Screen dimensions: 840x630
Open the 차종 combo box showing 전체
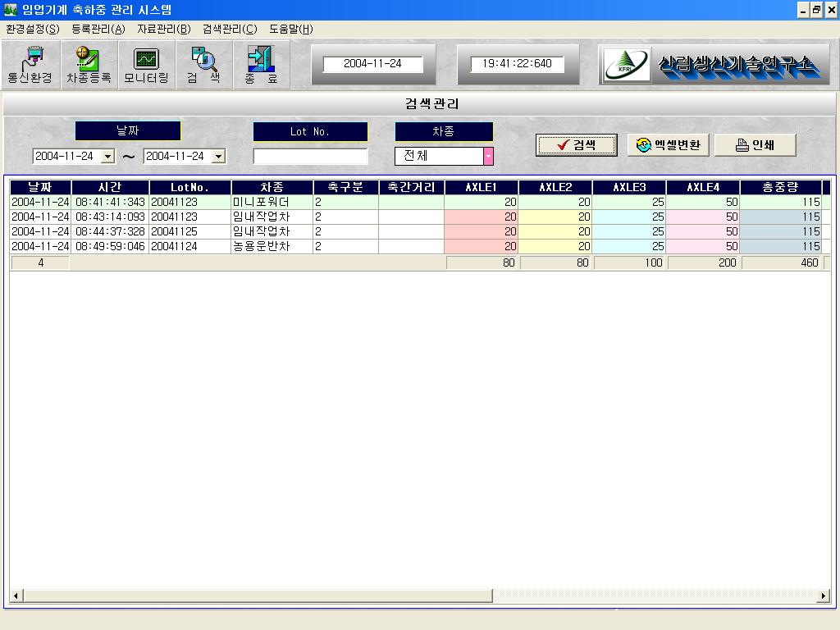444,156
